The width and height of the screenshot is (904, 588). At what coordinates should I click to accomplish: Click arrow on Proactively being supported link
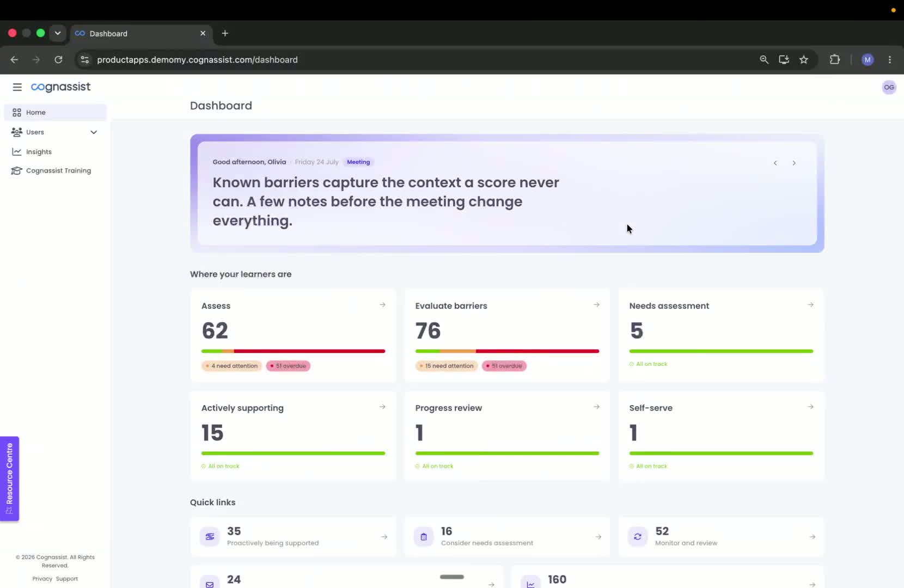[x=384, y=537]
